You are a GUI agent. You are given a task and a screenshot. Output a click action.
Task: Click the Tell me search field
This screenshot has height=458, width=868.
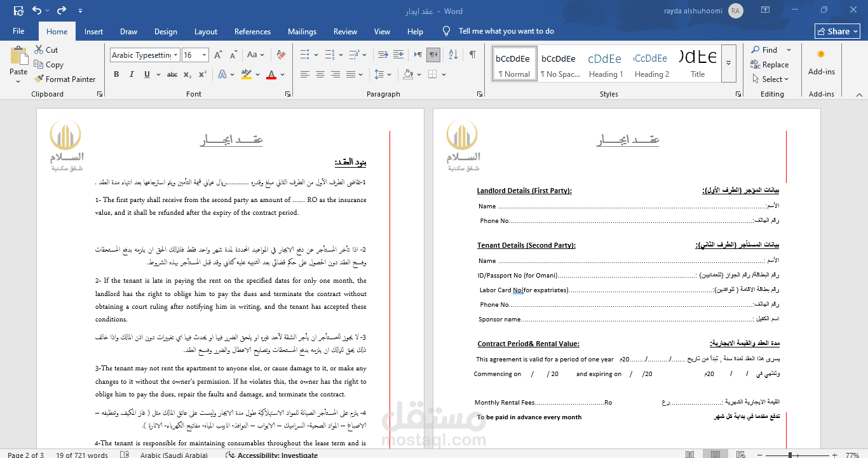coord(506,31)
